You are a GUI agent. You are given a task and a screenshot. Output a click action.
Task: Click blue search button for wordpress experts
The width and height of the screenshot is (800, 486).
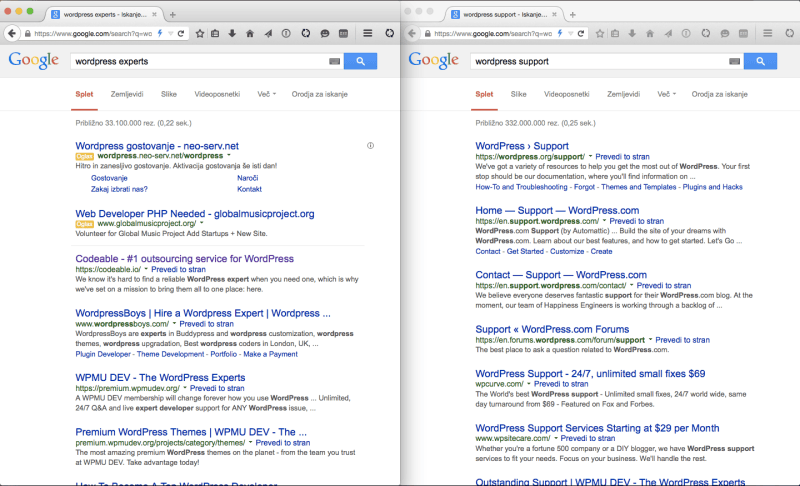[360, 61]
